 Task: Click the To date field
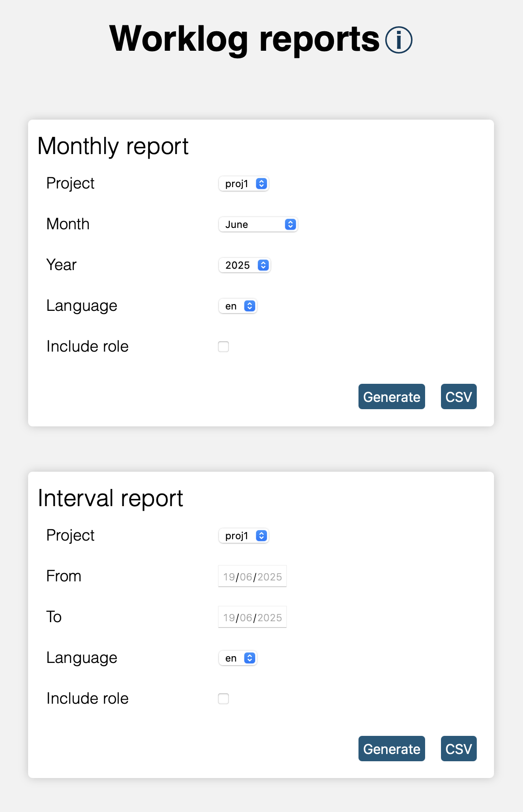pos(252,617)
